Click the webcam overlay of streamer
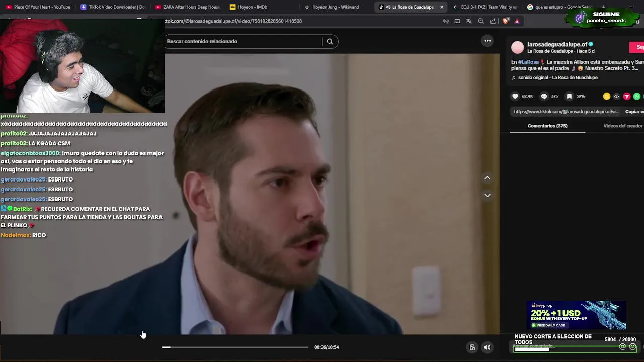 (82, 66)
